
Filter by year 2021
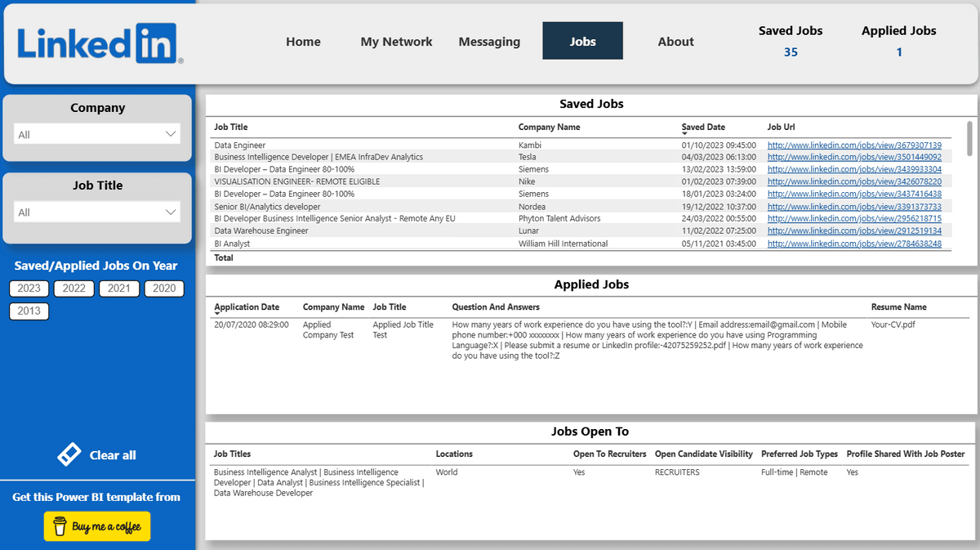[119, 288]
